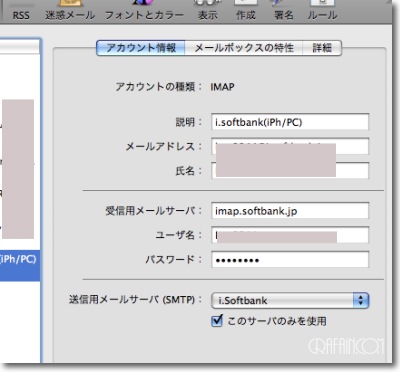Click the パスワード field
The image size is (400, 372).
pos(290,260)
